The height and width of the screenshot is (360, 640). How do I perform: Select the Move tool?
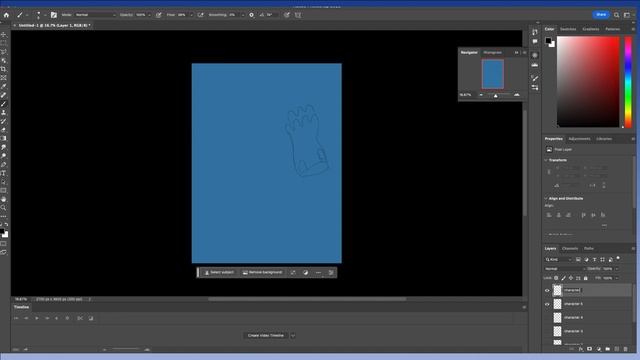pyautogui.click(x=4, y=35)
